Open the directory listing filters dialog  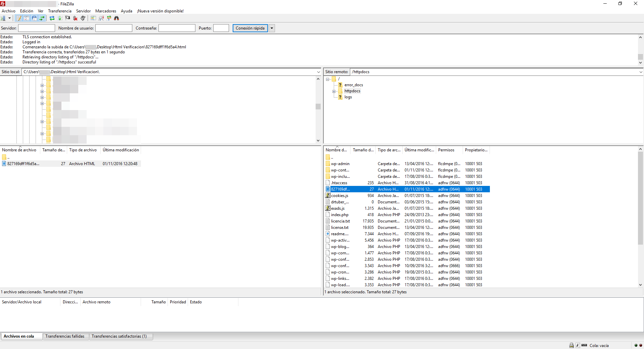93,18
